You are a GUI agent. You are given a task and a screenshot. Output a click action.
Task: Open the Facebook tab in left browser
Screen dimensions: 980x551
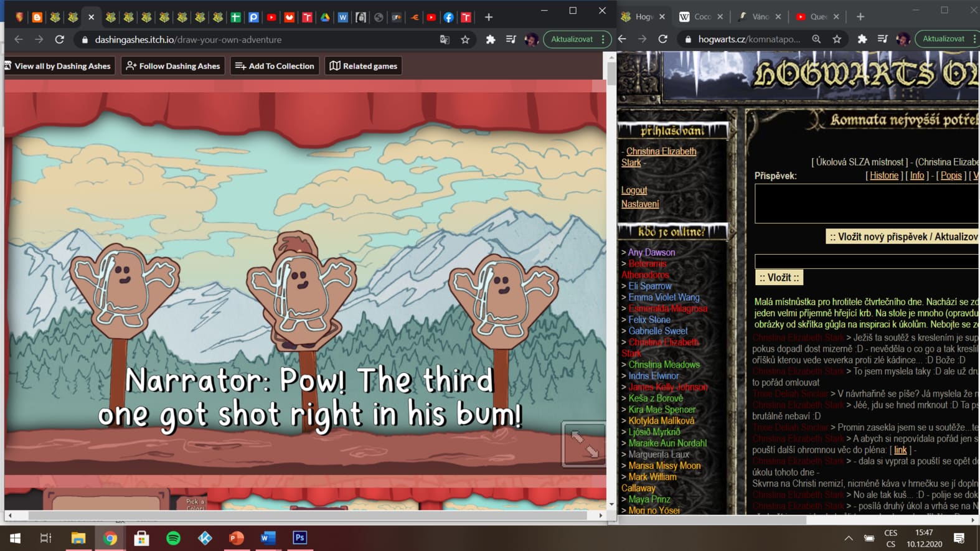click(448, 17)
